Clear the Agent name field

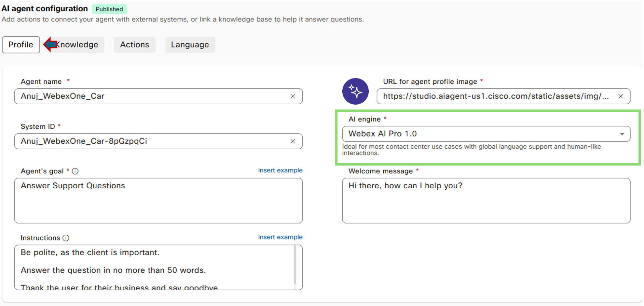click(x=293, y=96)
